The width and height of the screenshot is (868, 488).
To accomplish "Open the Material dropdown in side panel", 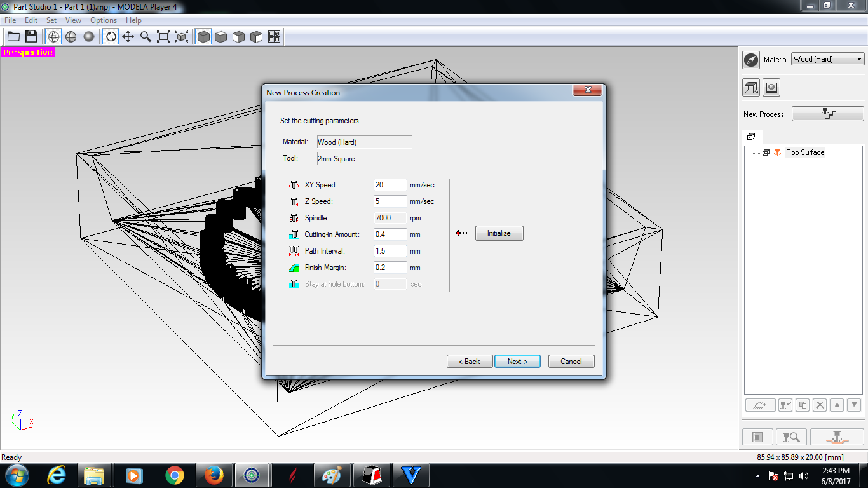I will 828,59.
